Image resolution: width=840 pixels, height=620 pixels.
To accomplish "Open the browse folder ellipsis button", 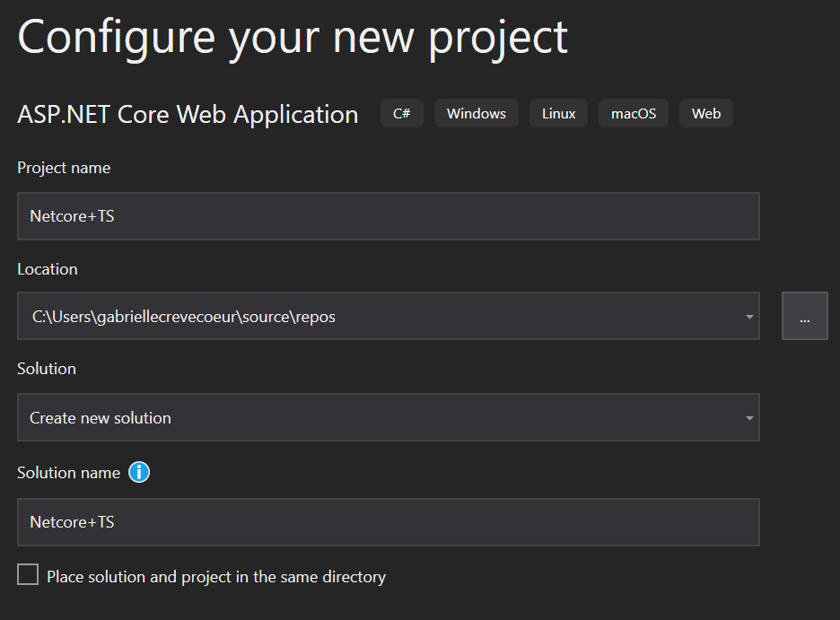I will 804,315.
